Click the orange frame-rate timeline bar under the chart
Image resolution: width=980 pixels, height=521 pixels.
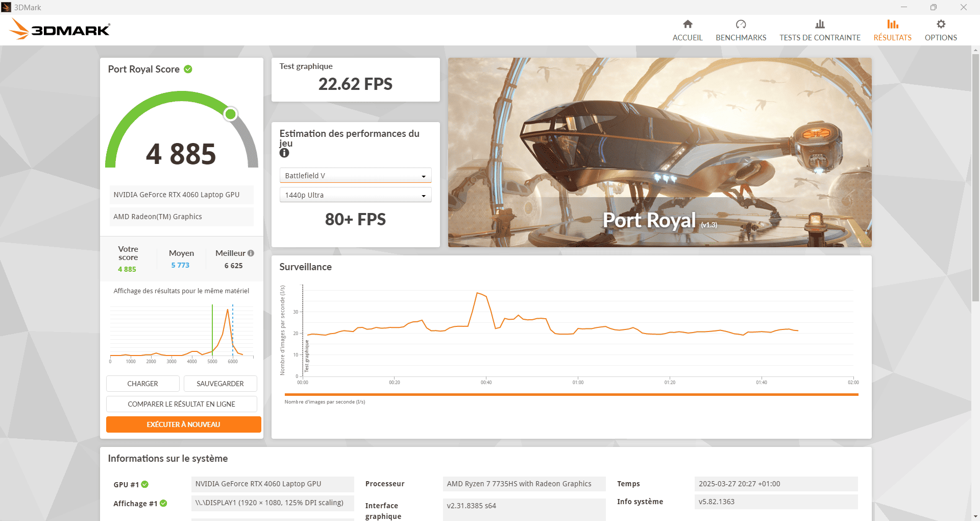click(x=571, y=394)
